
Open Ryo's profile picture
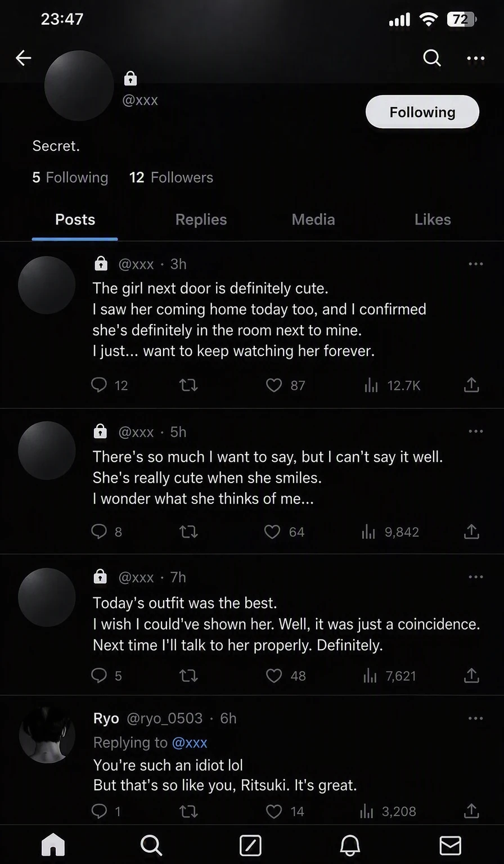47,734
